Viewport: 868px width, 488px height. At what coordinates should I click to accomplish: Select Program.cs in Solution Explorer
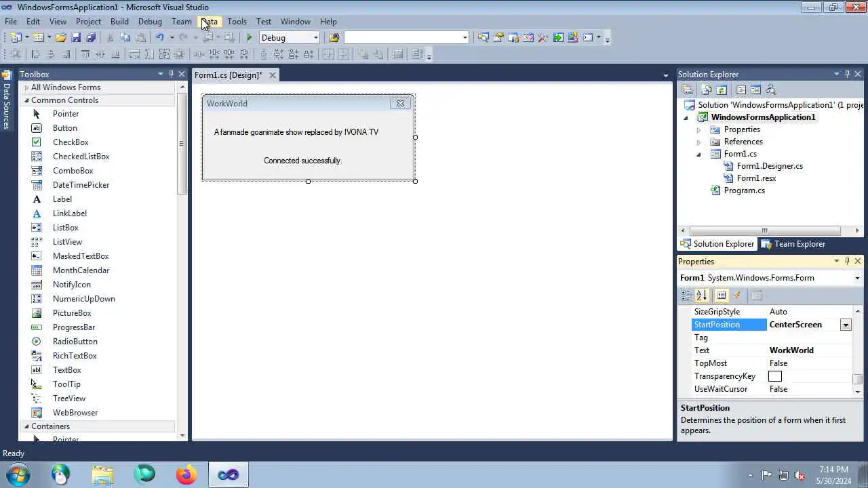[x=744, y=190]
